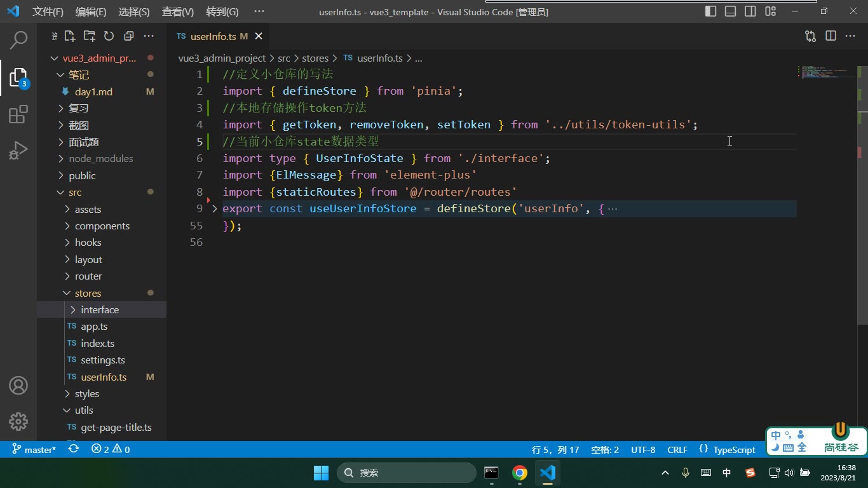
Task: Close the userInfo.ts editor tab
Action: tap(258, 36)
